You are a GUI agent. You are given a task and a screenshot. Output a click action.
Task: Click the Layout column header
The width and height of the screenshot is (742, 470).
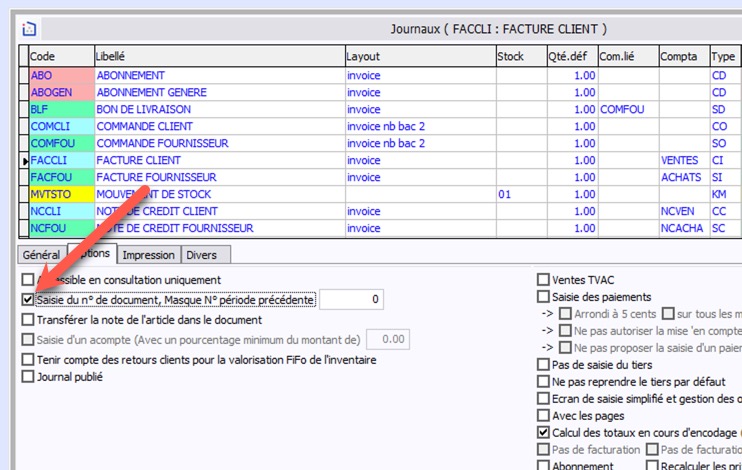421,56
